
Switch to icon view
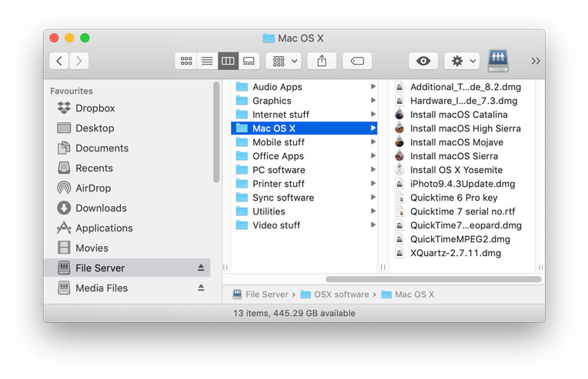point(186,61)
